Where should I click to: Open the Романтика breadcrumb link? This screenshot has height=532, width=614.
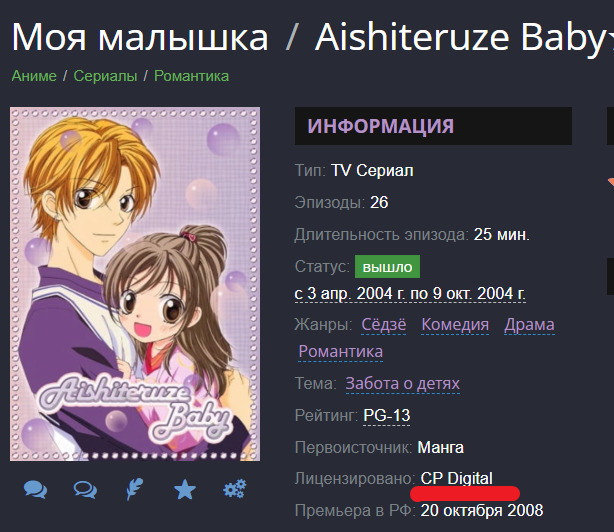[x=191, y=76]
